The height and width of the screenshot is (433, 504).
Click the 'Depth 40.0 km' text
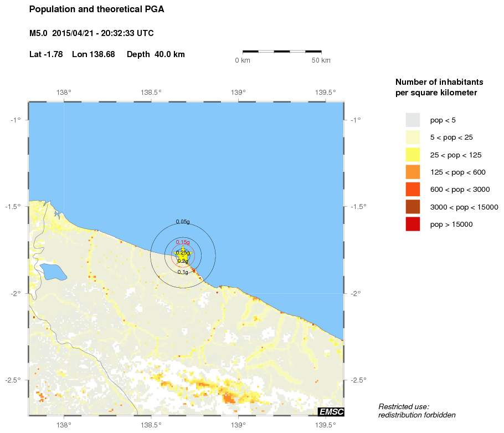[156, 54]
